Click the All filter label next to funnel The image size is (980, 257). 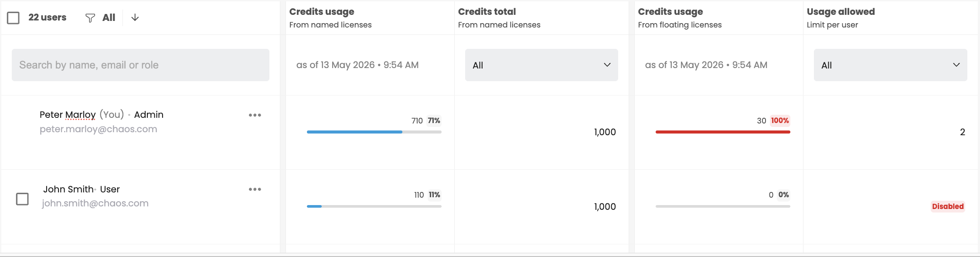click(x=109, y=17)
